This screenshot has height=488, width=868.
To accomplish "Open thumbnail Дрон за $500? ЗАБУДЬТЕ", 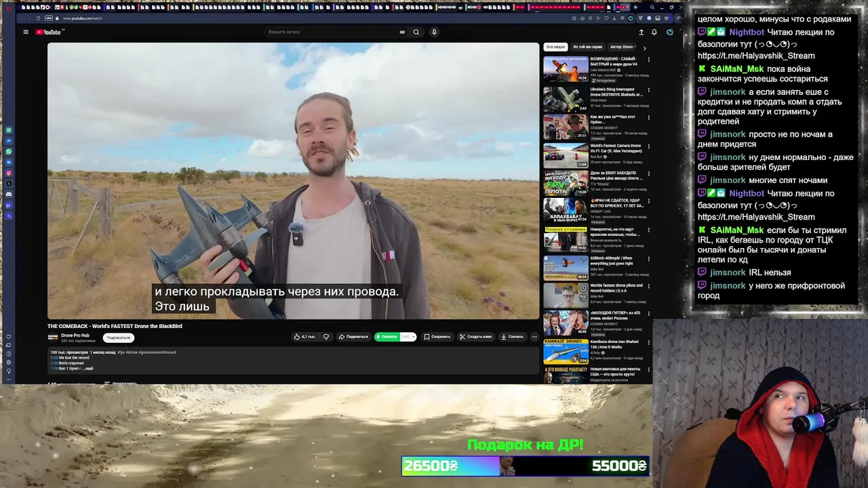I will (566, 184).
